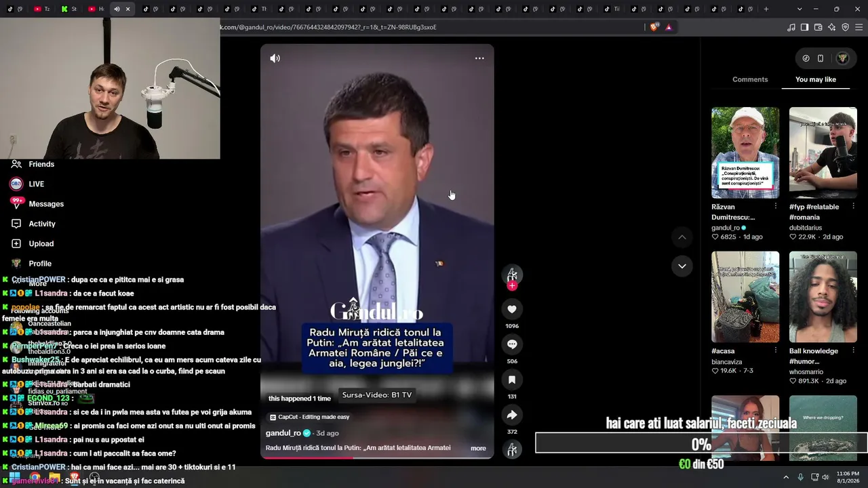
Task: Open the volume icon in system tray
Action: click(x=825, y=477)
